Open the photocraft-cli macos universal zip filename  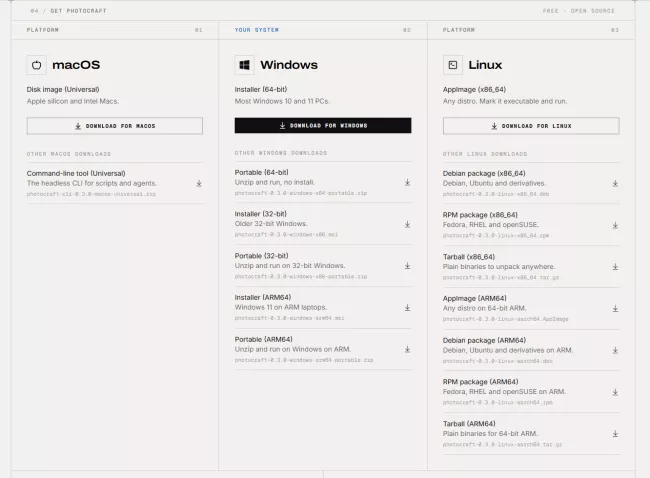pos(91,194)
